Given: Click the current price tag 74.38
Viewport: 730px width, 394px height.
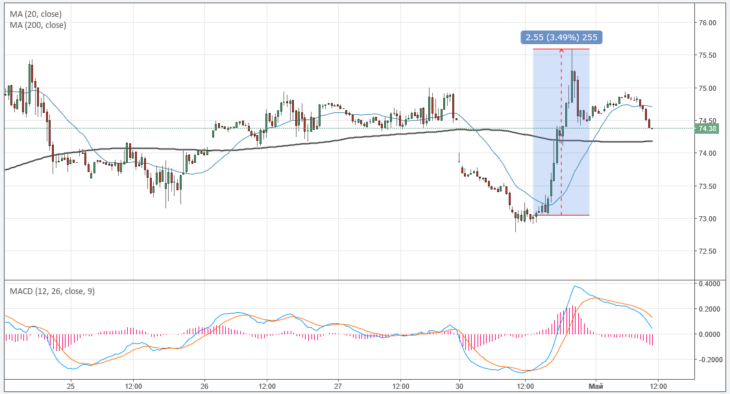Looking at the screenshot, I should click(707, 129).
